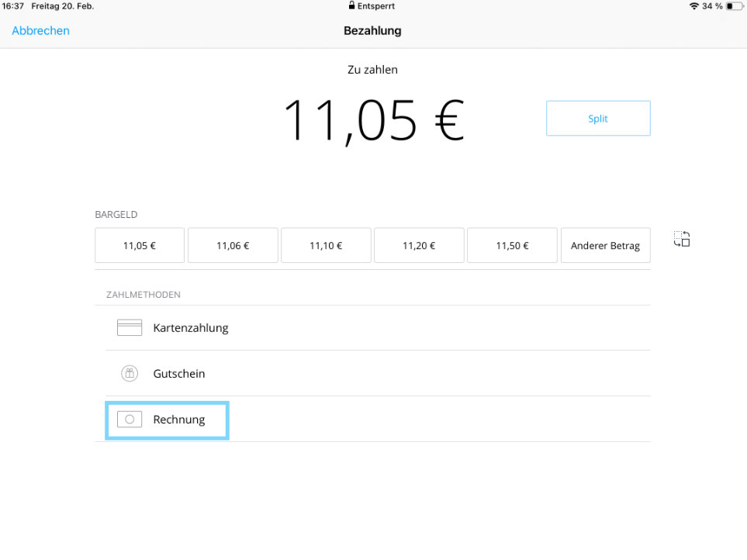
Task: Tap the lock icon next to Entsperrt
Action: click(x=351, y=6)
